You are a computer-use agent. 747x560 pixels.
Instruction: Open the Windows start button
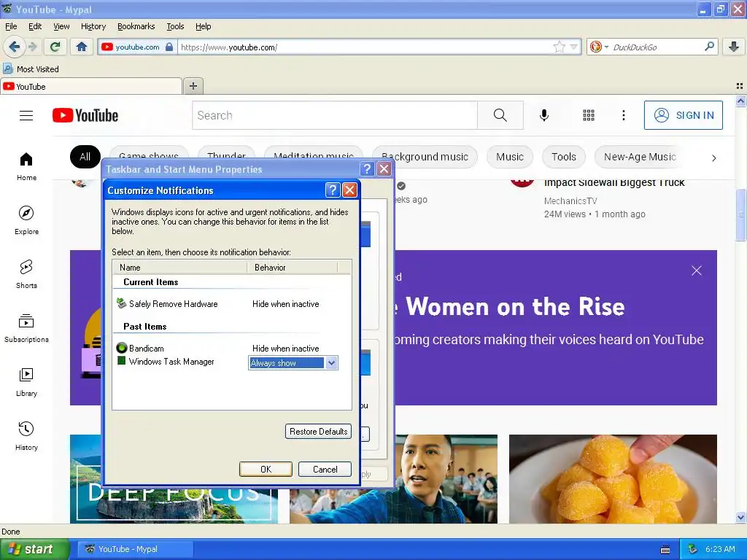coord(35,549)
